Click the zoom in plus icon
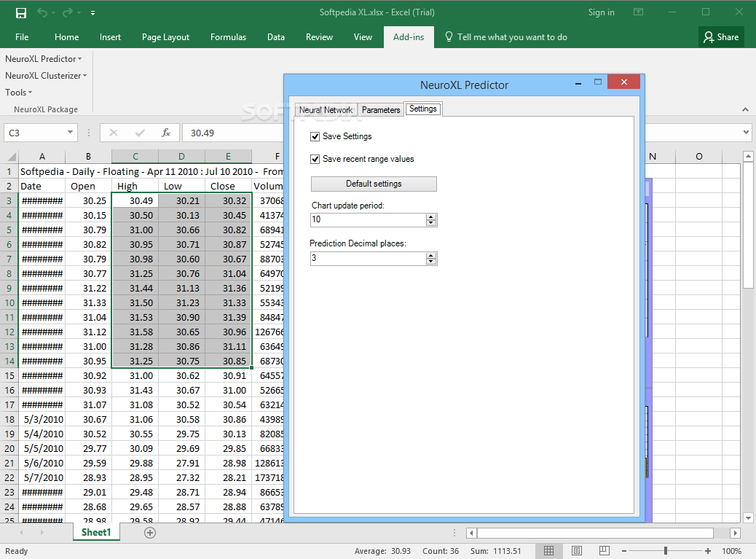This screenshot has height=559, width=756. (708, 551)
